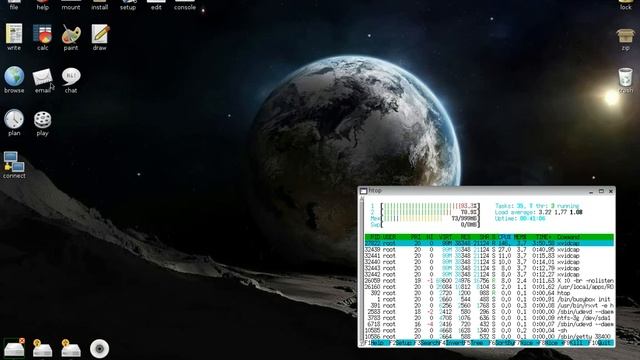The width and height of the screenshot is (640, 360).
Task: Select the highlighted xvidcap process row
Action: click(x=489, y=243)
